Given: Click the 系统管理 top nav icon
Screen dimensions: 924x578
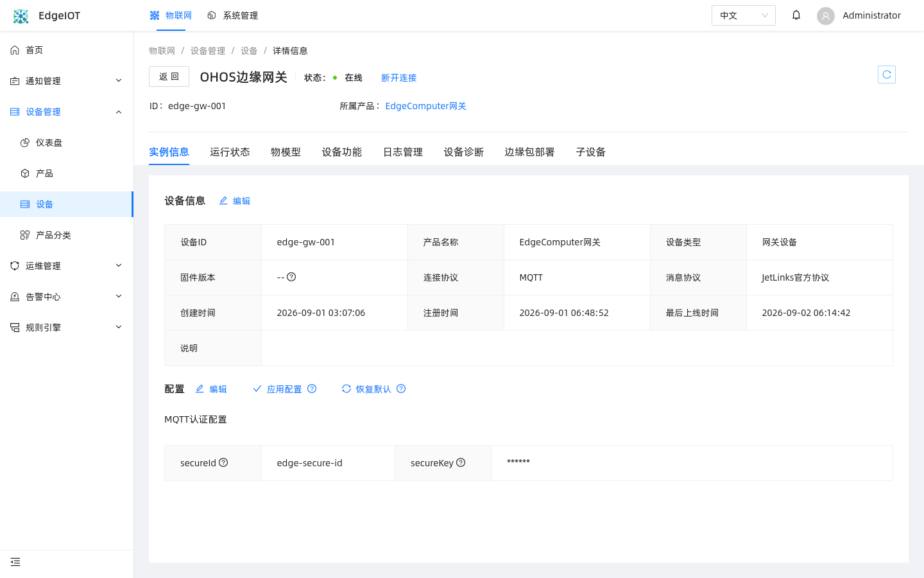Looking at the screenshot, I should coord(212,15).
